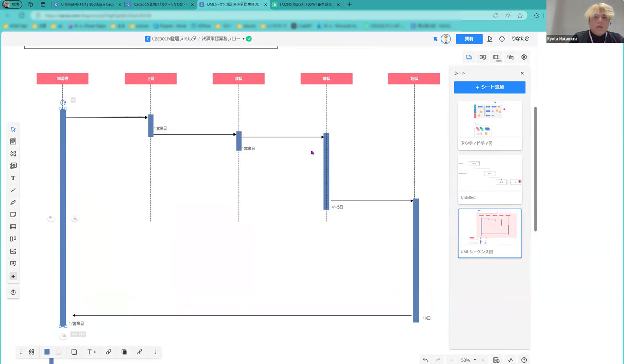Start video chat via the camera icon
This screenshot has width=624, height=364.
click(x=497, y=57)
